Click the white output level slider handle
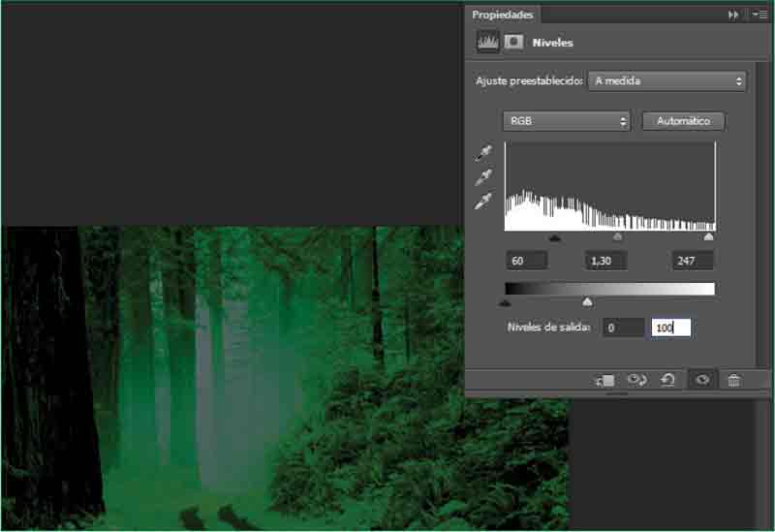Screen dimensions: 775x532 click(x=587, y=302)
